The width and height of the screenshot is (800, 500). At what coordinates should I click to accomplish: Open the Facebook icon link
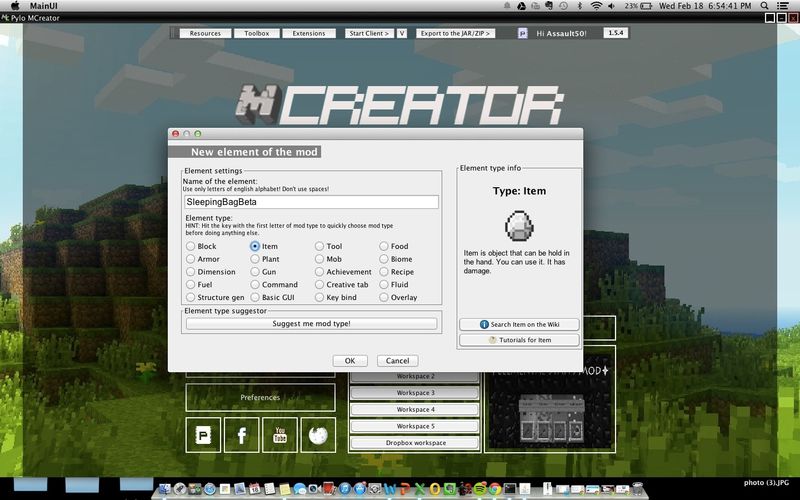241,435
